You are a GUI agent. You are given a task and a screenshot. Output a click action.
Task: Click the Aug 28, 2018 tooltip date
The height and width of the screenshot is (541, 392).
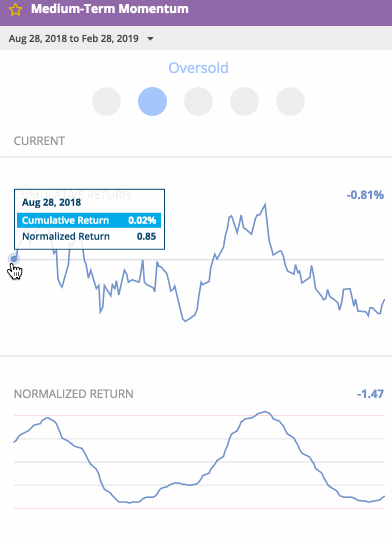[x=51, y=203]
